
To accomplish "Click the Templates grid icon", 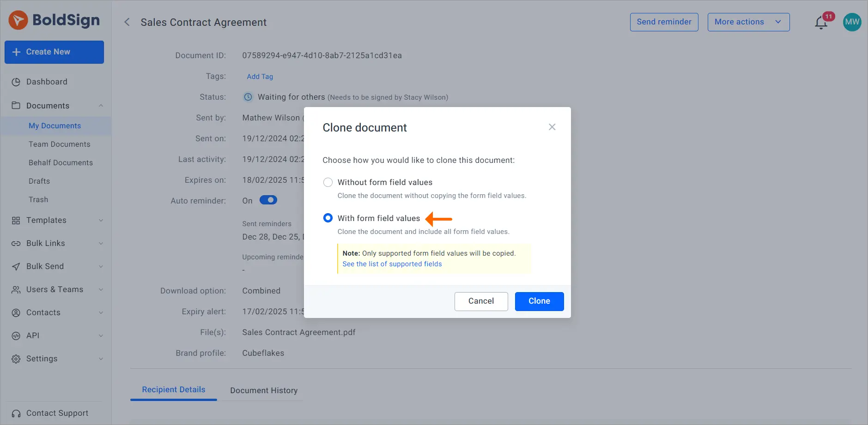I will (x=16, y=221).
